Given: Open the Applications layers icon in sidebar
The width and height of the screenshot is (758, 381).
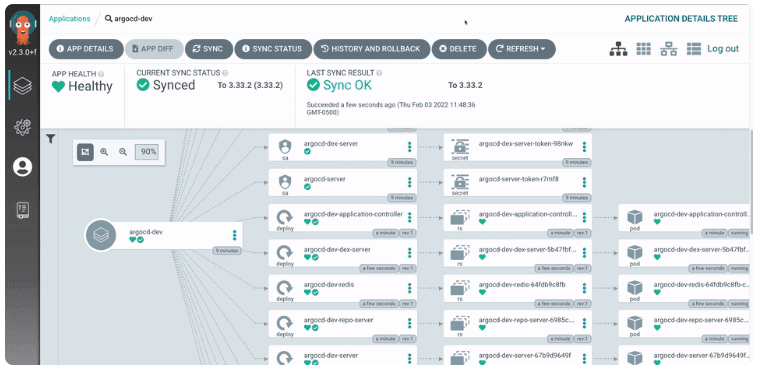Looking at the screenshot, I should pos(23,86).
